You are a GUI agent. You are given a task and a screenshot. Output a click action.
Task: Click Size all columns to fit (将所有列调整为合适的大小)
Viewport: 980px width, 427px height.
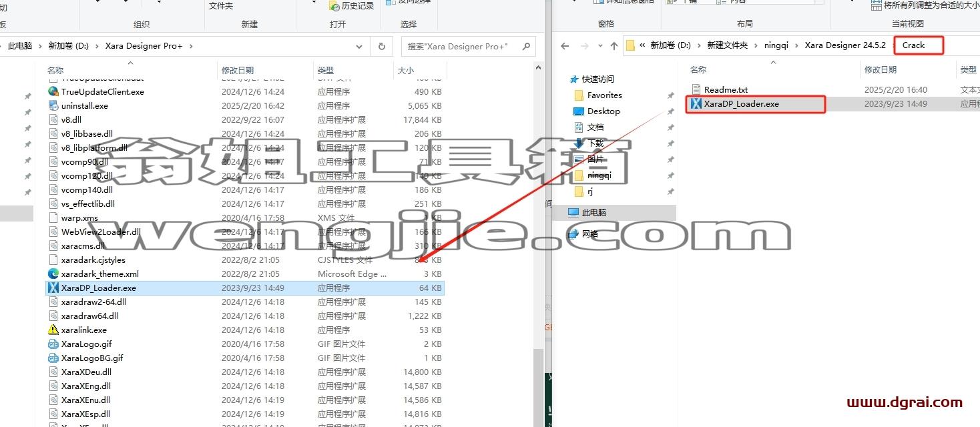click(x=926, y=5)
